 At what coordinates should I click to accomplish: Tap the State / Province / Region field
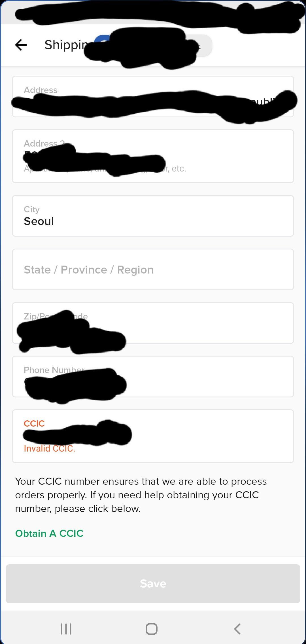point(153,270)
